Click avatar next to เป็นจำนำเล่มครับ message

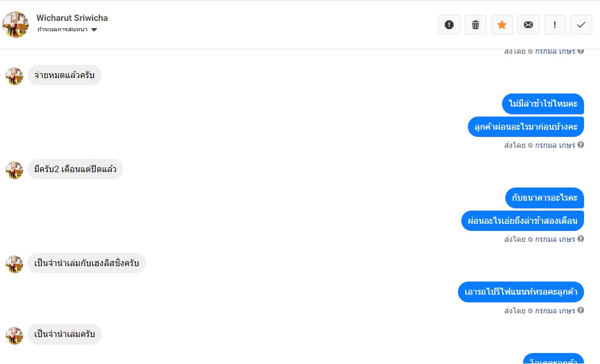click(14, 335)
